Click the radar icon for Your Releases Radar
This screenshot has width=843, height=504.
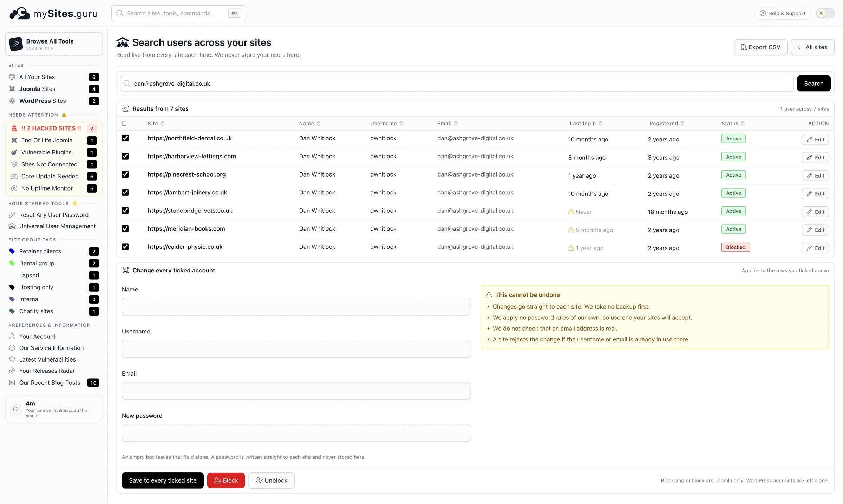pyautogui.click(x=12, y=371)
